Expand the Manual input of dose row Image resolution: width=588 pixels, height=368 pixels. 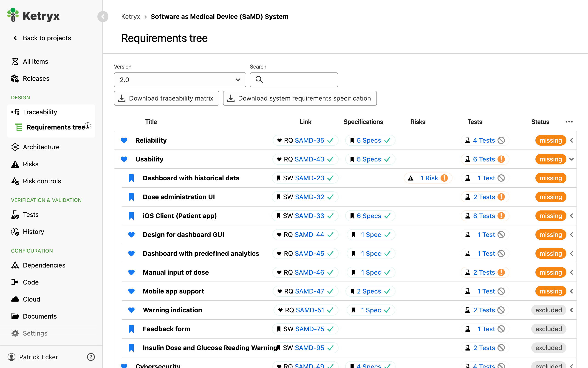571,272
